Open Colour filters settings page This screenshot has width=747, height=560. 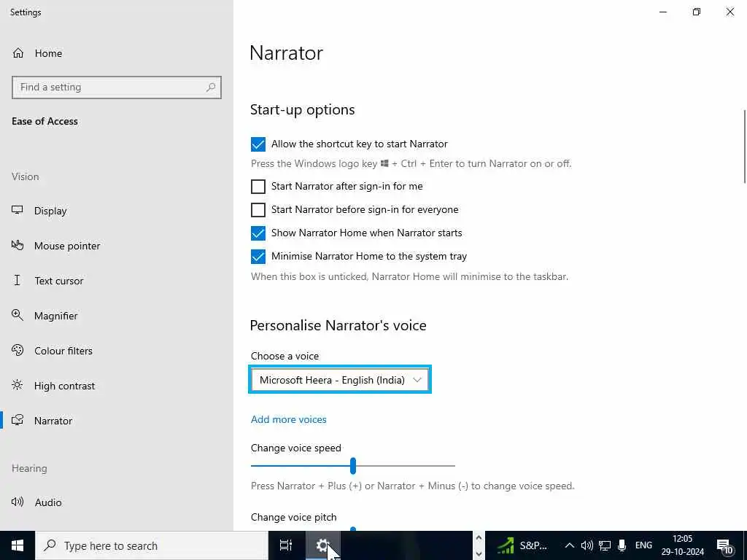63,351
